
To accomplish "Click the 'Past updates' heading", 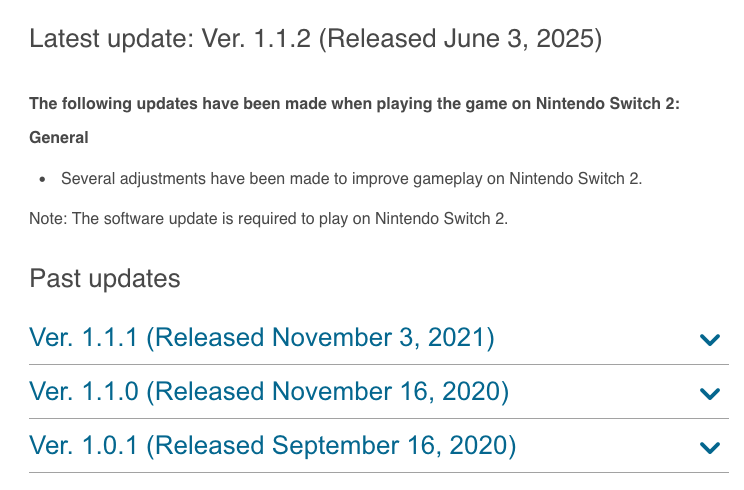I will tap(105, 278).
